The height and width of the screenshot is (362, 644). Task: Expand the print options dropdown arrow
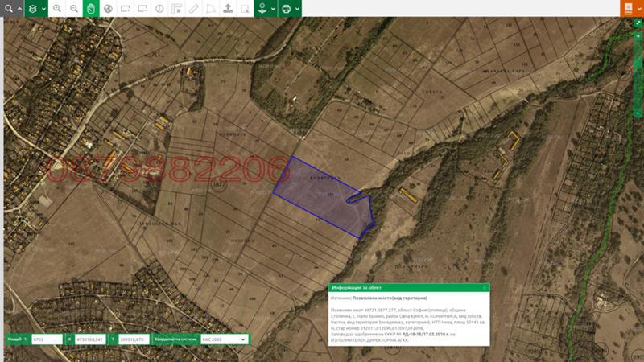pos(297,8)
